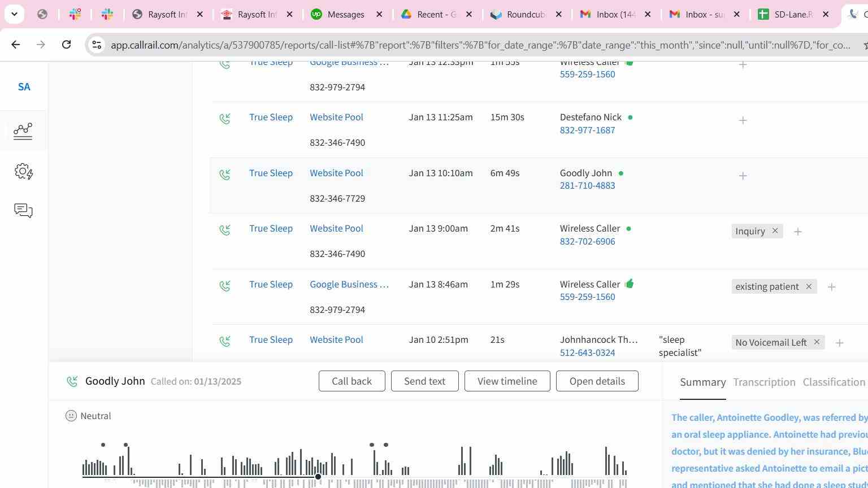
Task: Open the View timeline button
Action: 507,381
